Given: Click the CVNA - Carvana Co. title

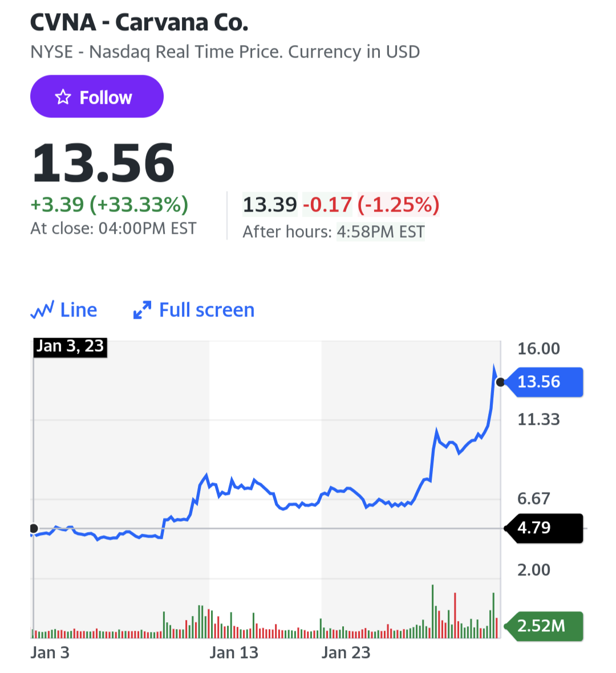Looking at the screenshot, I should [x=139, y=22].
